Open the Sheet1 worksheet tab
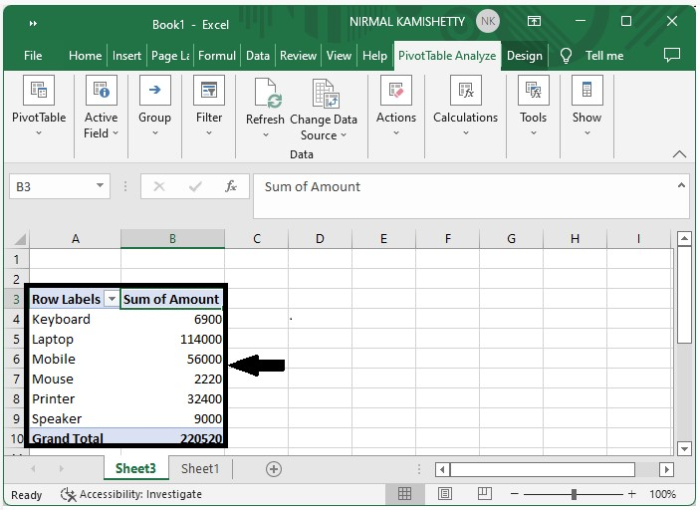Screen dimensions: 700x510 pyautogui.click(x=200, y=469)
